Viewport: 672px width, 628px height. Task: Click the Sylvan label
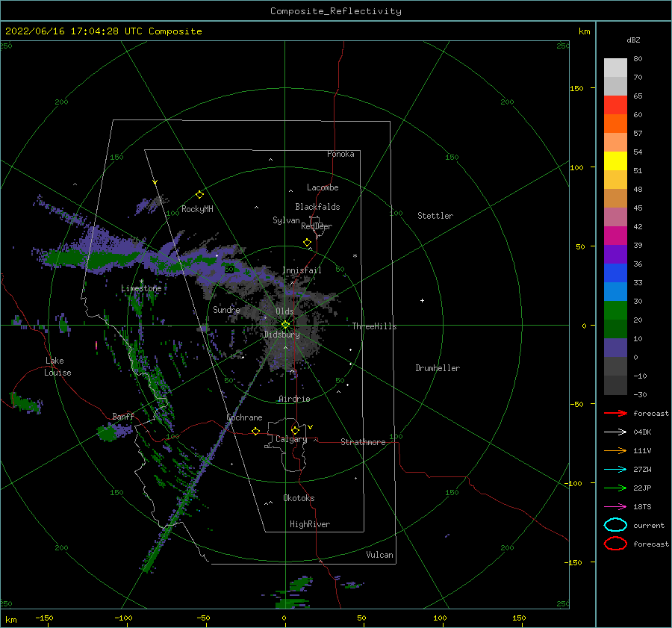(286, 220)
